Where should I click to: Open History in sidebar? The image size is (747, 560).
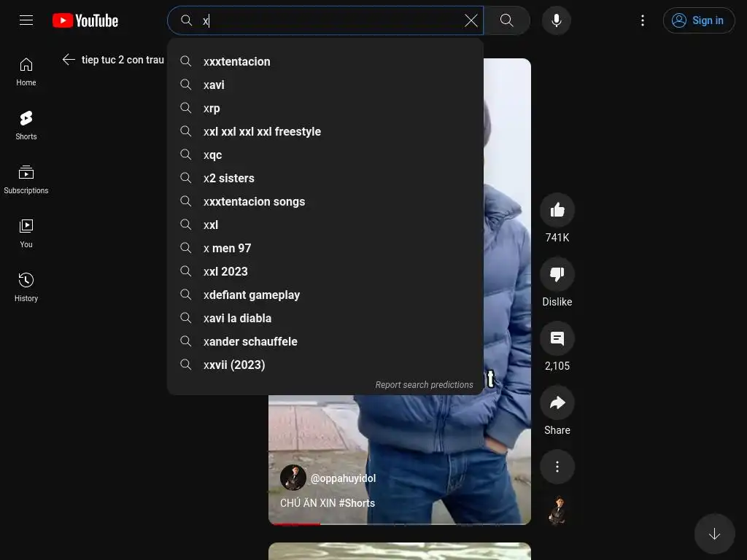coord(26,287)
